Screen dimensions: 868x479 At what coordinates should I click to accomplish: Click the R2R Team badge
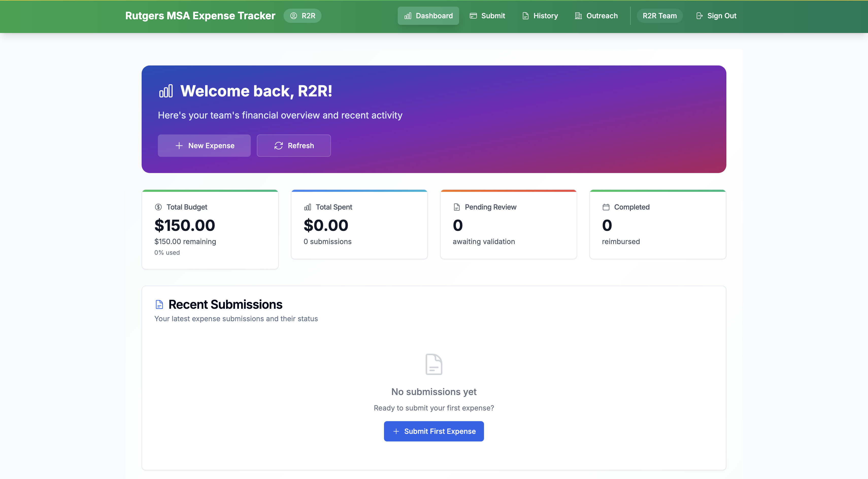[x=659, y=16]
